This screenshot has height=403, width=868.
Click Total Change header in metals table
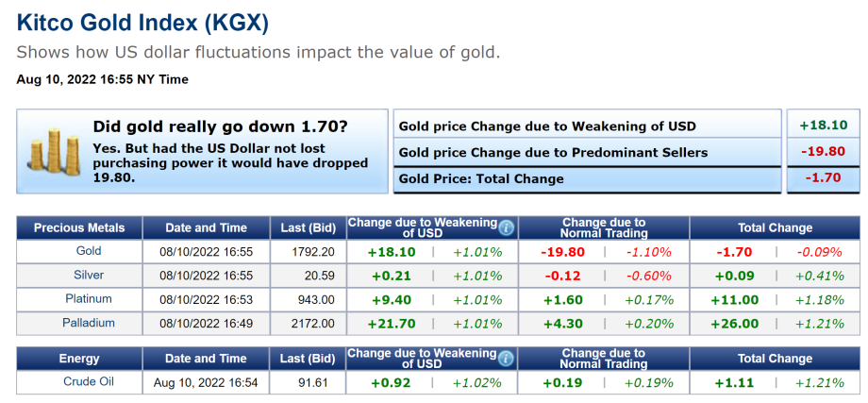pos(774,227)
